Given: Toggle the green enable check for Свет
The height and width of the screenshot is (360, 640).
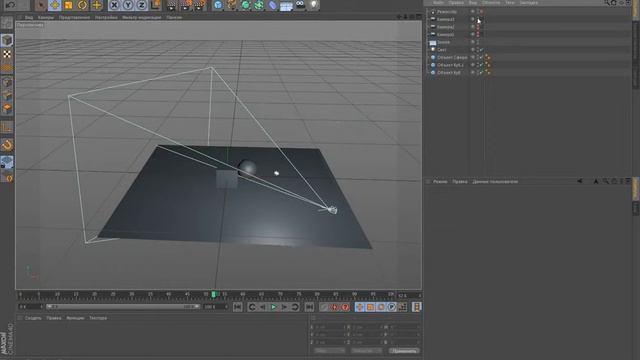Looking at the screenshot, I should click(482, 50).
